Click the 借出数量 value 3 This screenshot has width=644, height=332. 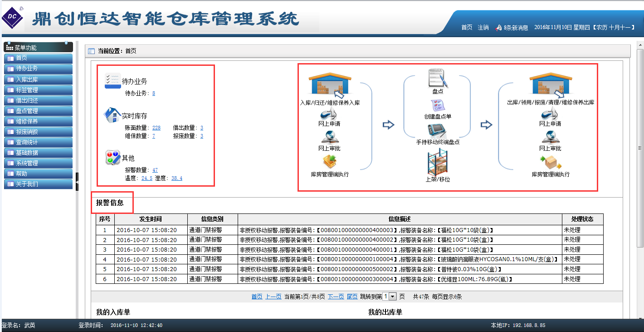click(x=202, y=128)
